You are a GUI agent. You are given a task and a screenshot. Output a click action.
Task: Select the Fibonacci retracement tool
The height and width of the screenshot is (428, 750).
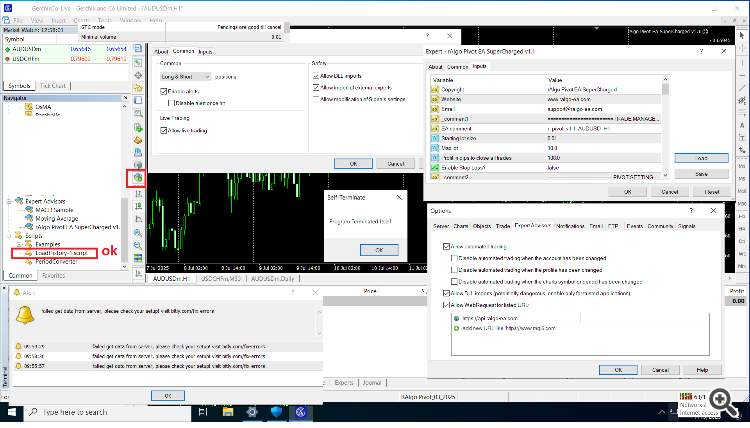point(742,113)
